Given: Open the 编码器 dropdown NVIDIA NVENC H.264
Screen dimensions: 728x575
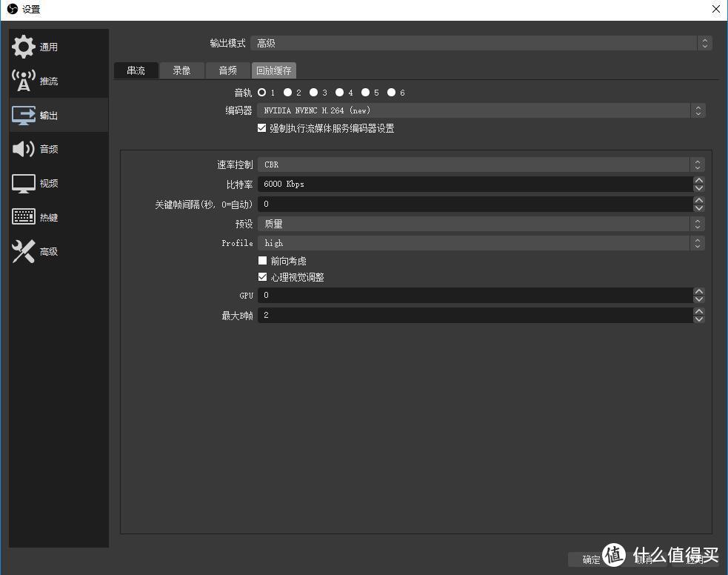Looking at the screenshot, I should tap(481, 110).
